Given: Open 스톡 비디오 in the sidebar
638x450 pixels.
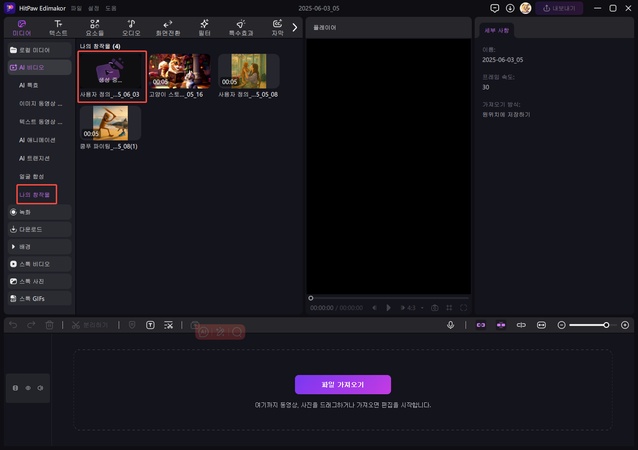Looking at the screenshot, I should (x=39, y=264).
